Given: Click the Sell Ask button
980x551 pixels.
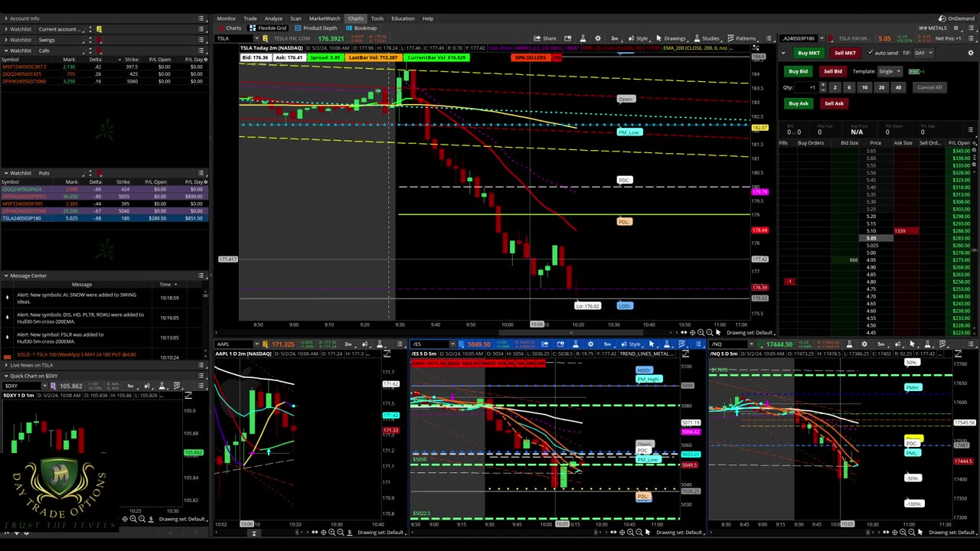Looking at the screenshot, I should pos(834,103).
